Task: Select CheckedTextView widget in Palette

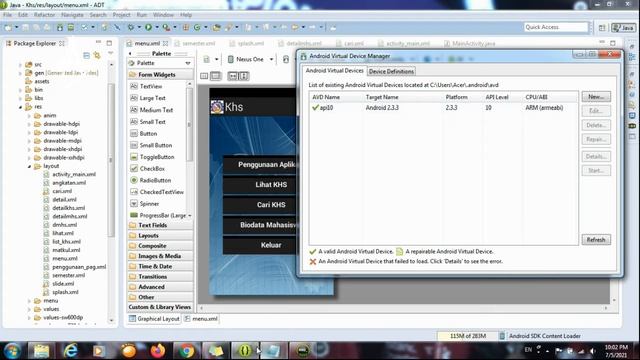Action: 161,192
